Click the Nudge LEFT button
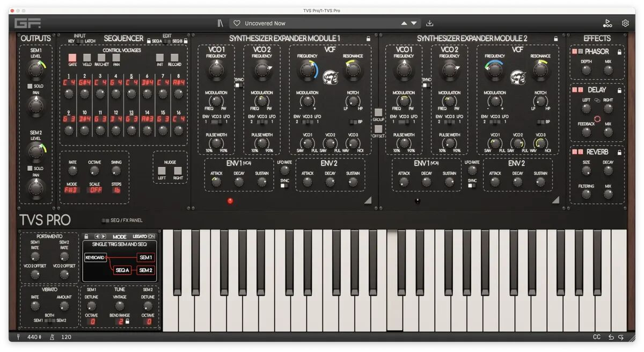Image resolution: width=644 pixels, height=352 pixels. pos(162,171)
